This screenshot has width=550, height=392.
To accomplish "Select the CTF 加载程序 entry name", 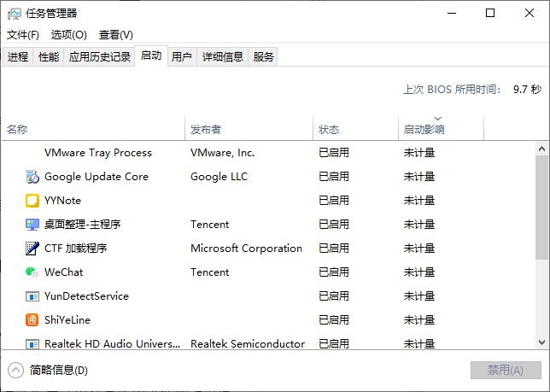I will coord(76,249).
